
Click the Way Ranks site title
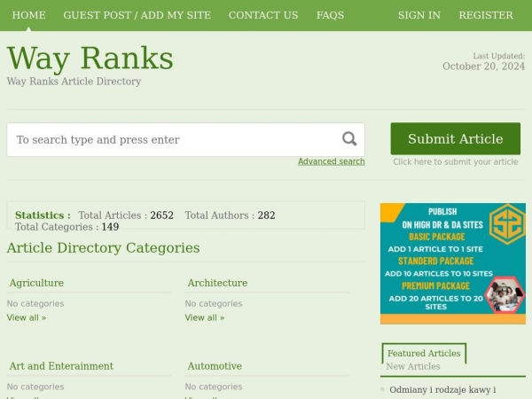(x=90, y=59)
